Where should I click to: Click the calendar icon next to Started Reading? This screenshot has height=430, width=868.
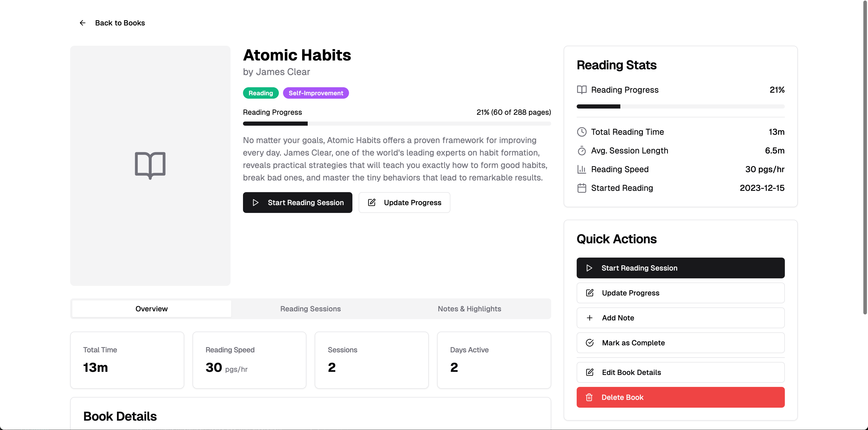click(x=582, y=188)
